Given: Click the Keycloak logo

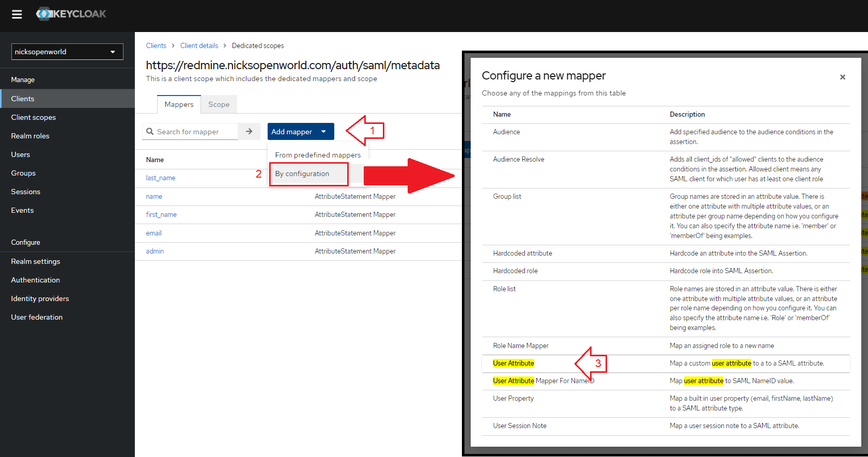Looking at the screenshot, I should coord(71,14).
